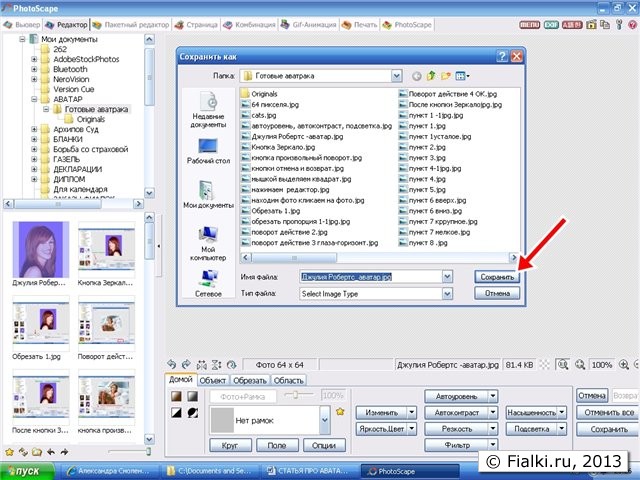Screen dimensions: 640x480
Task: Switch to the Область tab
Action: tap(288, 380)
